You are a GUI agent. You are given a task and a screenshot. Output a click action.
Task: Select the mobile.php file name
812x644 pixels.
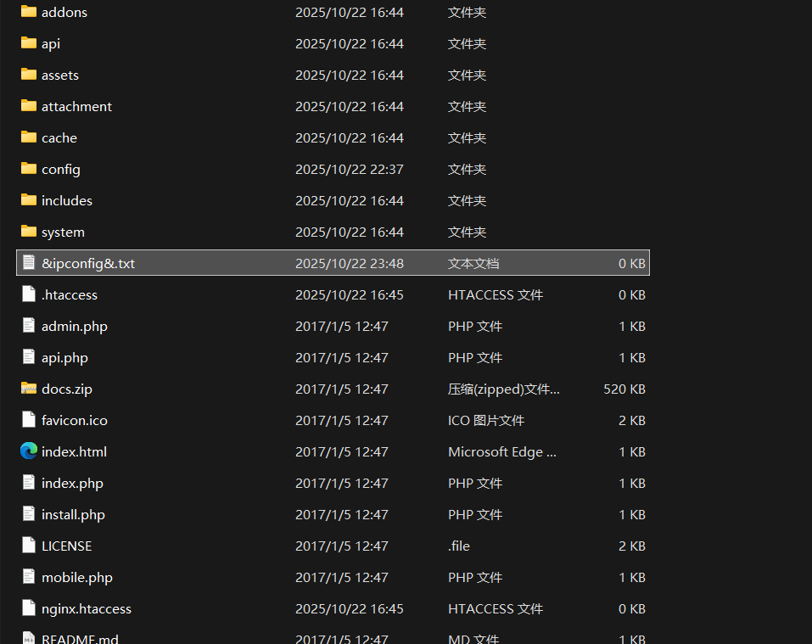click(77, 578)
